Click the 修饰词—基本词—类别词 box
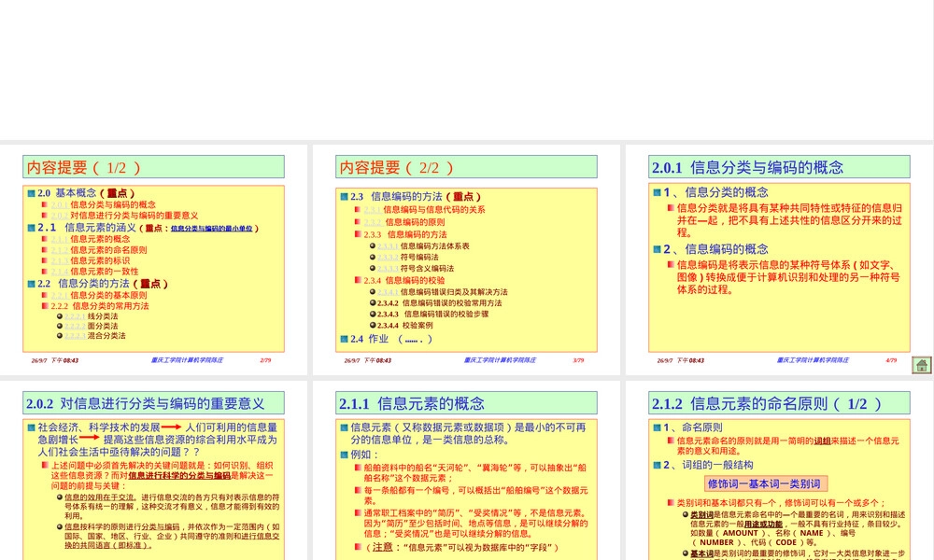Screen dimensions: 934x560 click(x=764, y=483)
